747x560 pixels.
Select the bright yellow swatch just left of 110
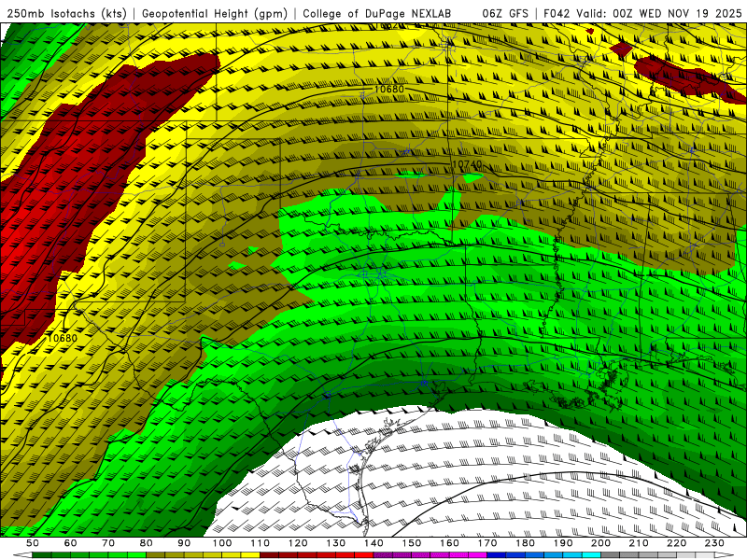click(x=250, y=555)
